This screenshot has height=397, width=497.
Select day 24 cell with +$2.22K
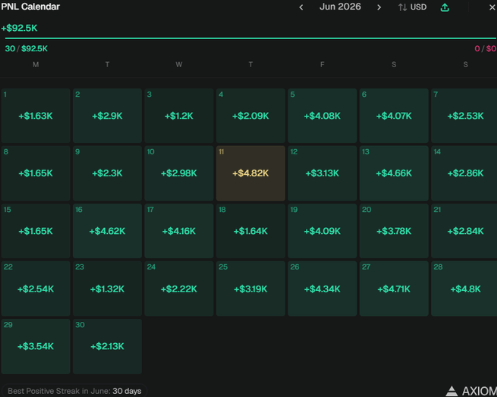pyautogui.click(x=179, y=289)
